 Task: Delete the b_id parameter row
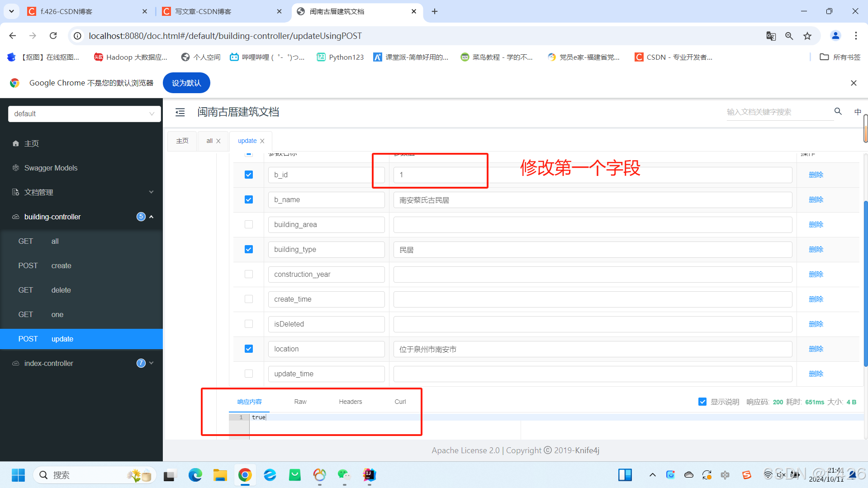coord(816,175)
